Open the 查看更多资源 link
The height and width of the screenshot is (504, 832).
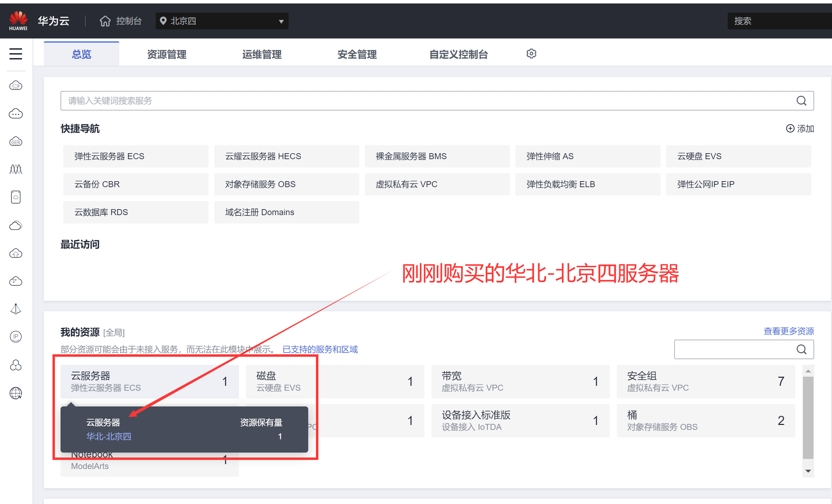click(789, 331)
